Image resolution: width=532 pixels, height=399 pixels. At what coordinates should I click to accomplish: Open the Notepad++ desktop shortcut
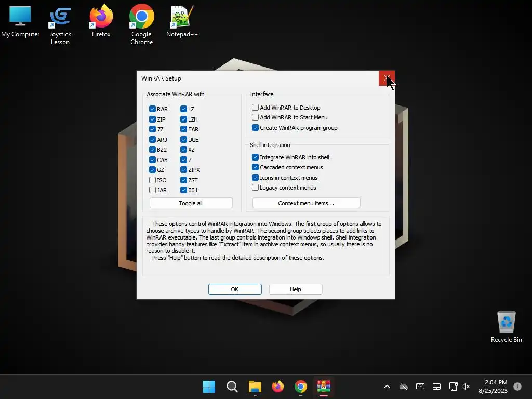coord(182,21)
